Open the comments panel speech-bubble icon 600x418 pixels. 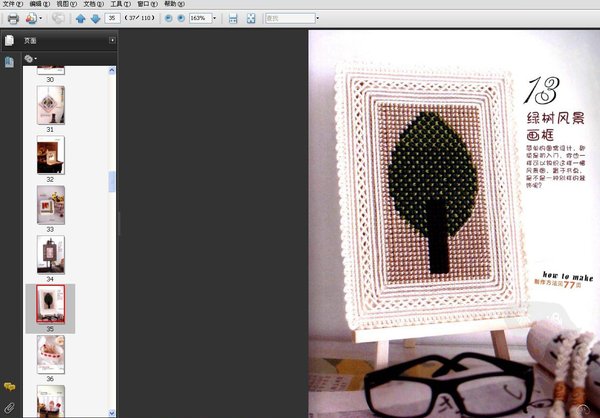click(x=9, y=387)
